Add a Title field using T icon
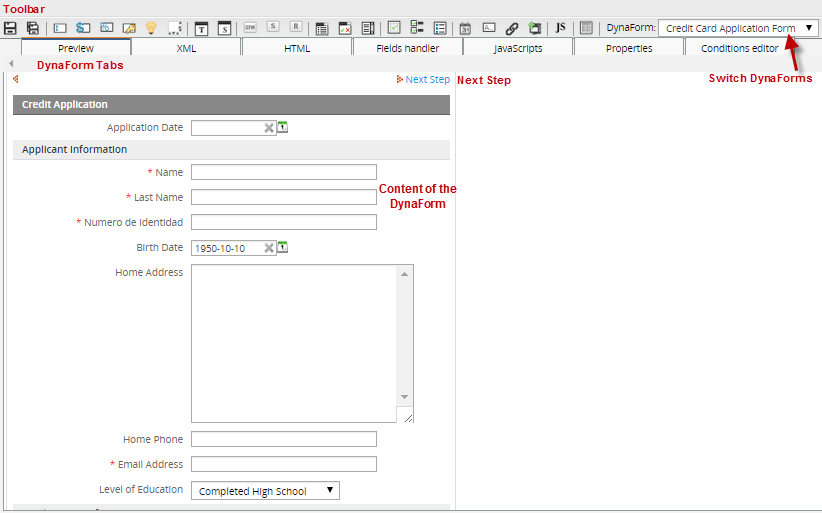 (x=201, y=28)
